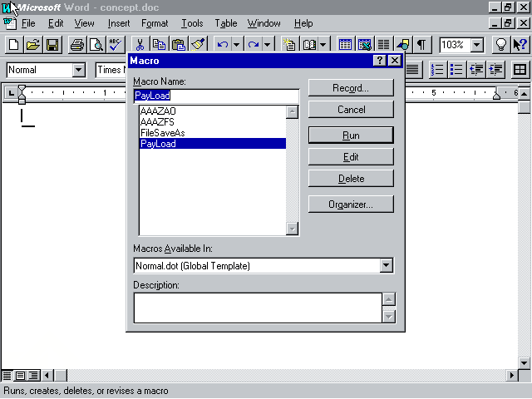Open the View menu
Viewport: 532px width, 399px height.
click(84, 23)
